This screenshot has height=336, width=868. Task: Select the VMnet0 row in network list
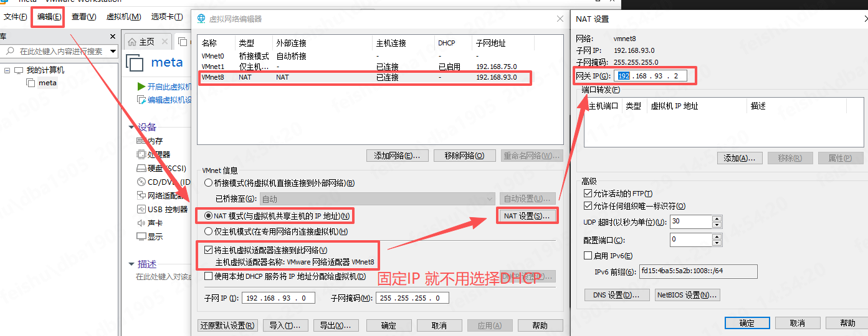click(x=380, y=56)
